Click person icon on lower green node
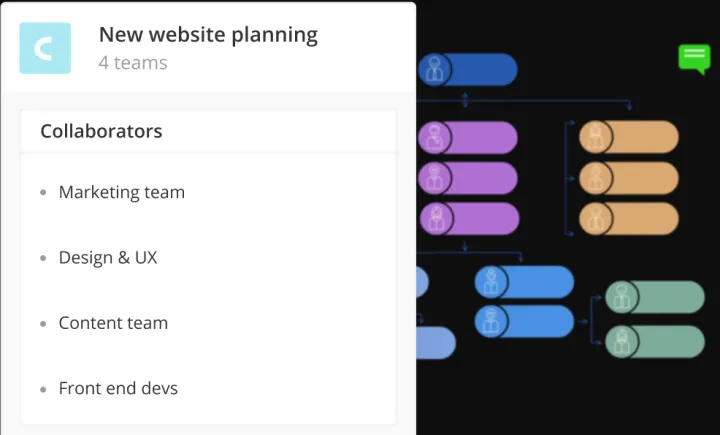Viewport: 720px width, 435px height. pos(621,341)
